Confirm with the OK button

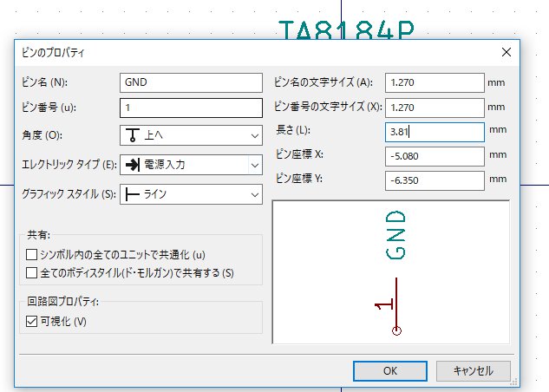coord(390,371)
